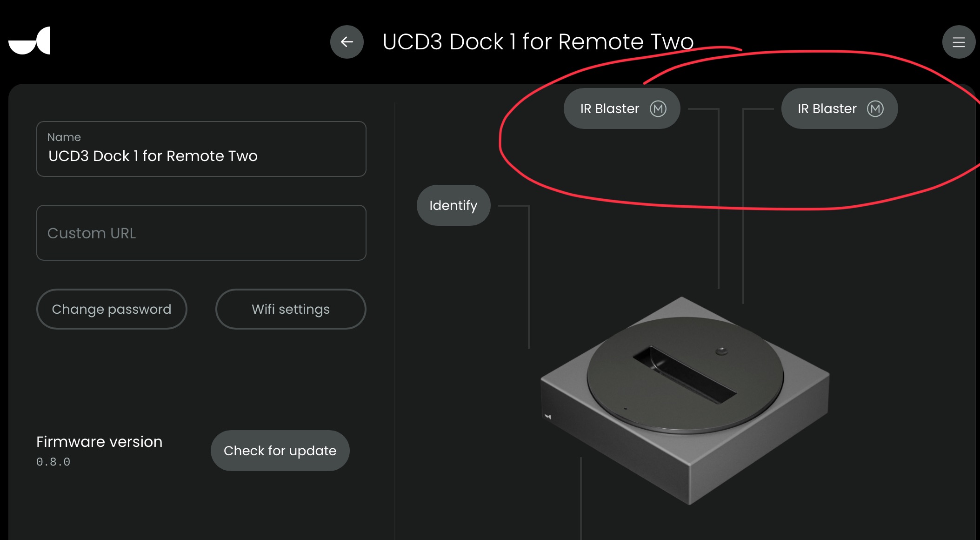Click the M icon in right IR Blaster
Viewport: 980px width, 540px height.
pyautogui.click(x=875, y=109)
